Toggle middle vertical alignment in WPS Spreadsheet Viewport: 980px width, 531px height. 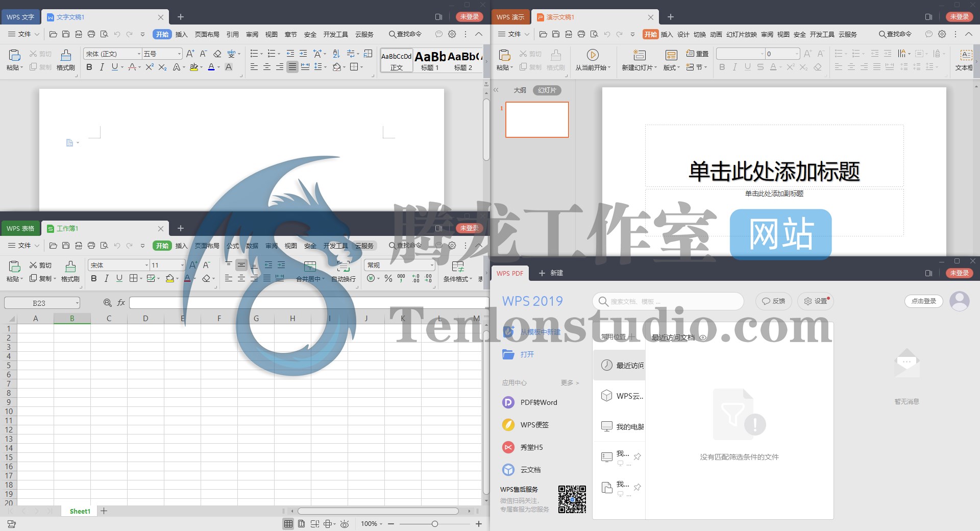pos(241,265)
